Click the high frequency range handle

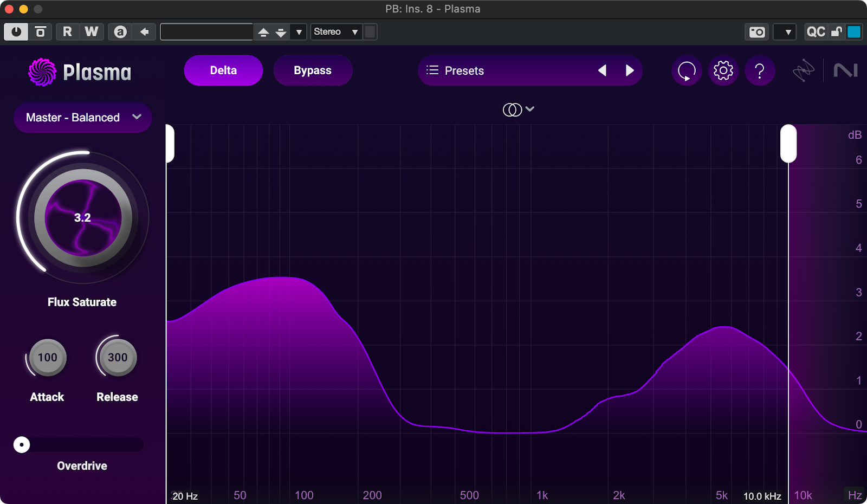point(788,144)
